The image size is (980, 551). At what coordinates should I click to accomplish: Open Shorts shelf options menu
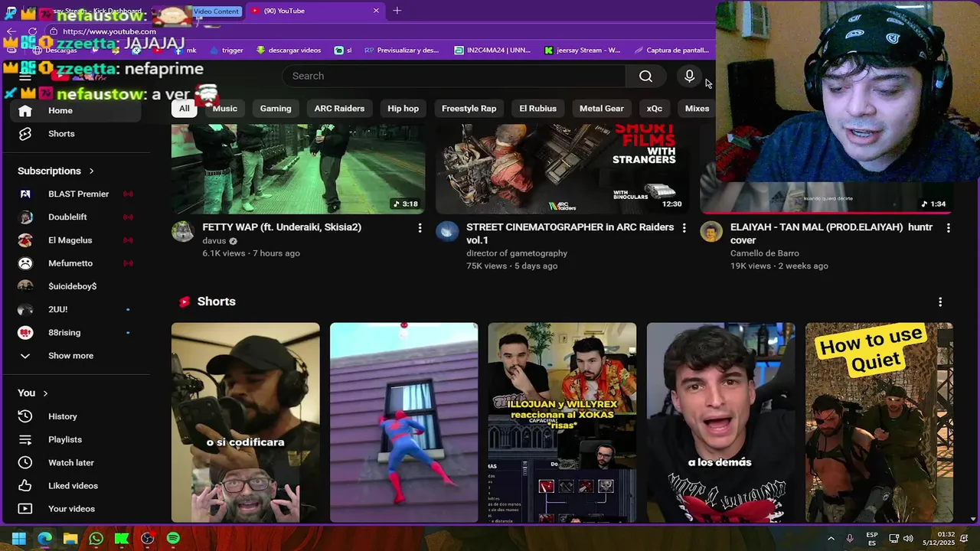pos(940,302)
